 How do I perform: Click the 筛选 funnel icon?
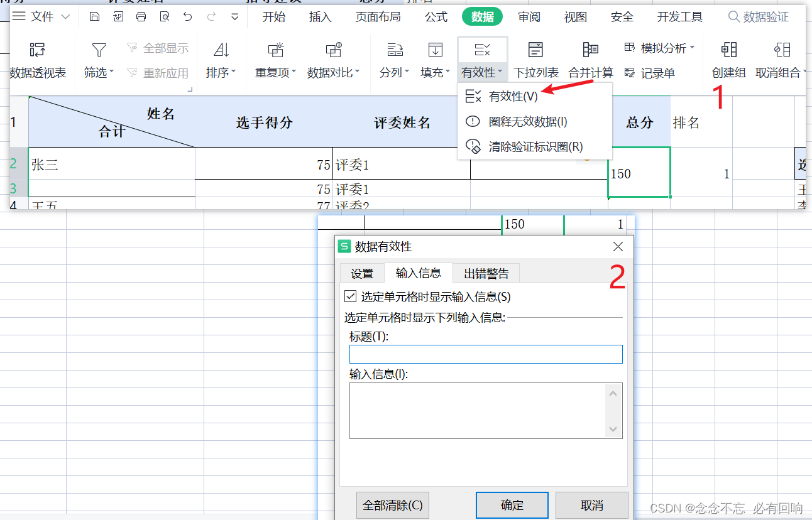99,50
